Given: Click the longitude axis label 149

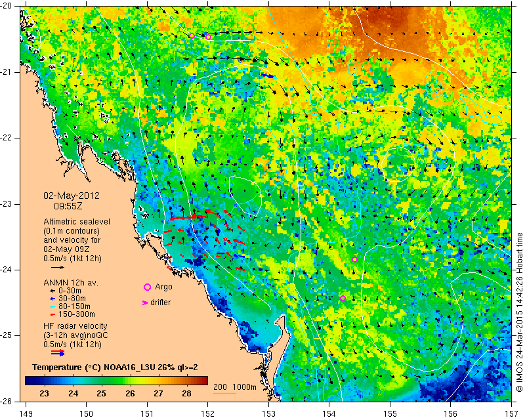Looking at the screenshot, I should click(x=26, y=414).
